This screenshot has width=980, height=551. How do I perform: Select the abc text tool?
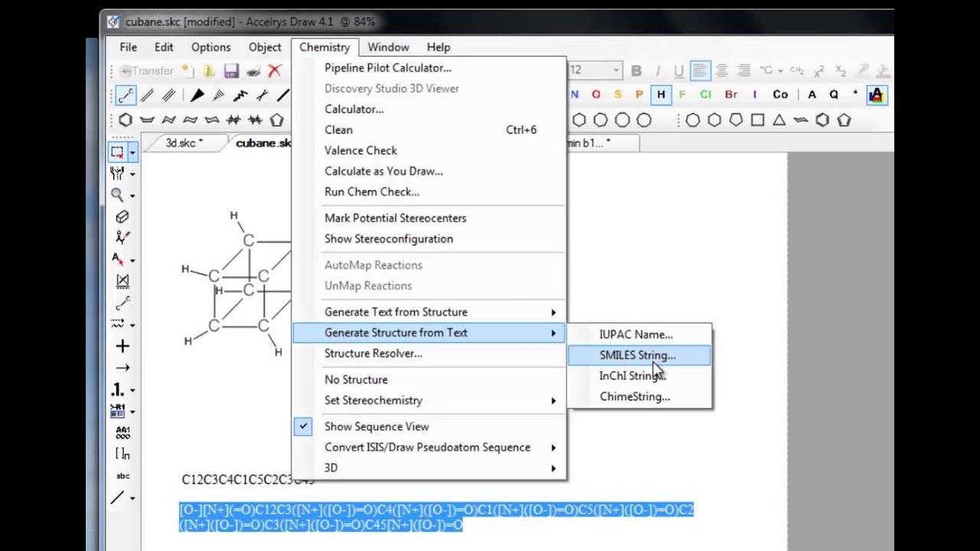click(122, 476)
